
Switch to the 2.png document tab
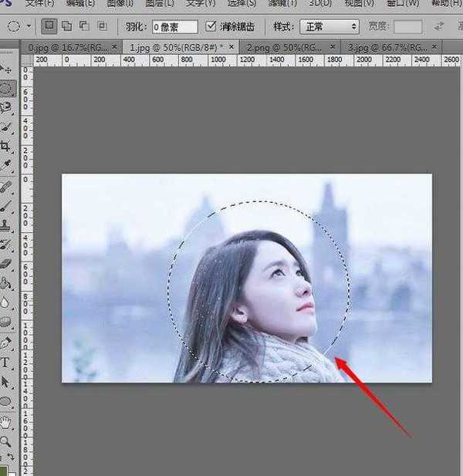[x=270, y=47]
